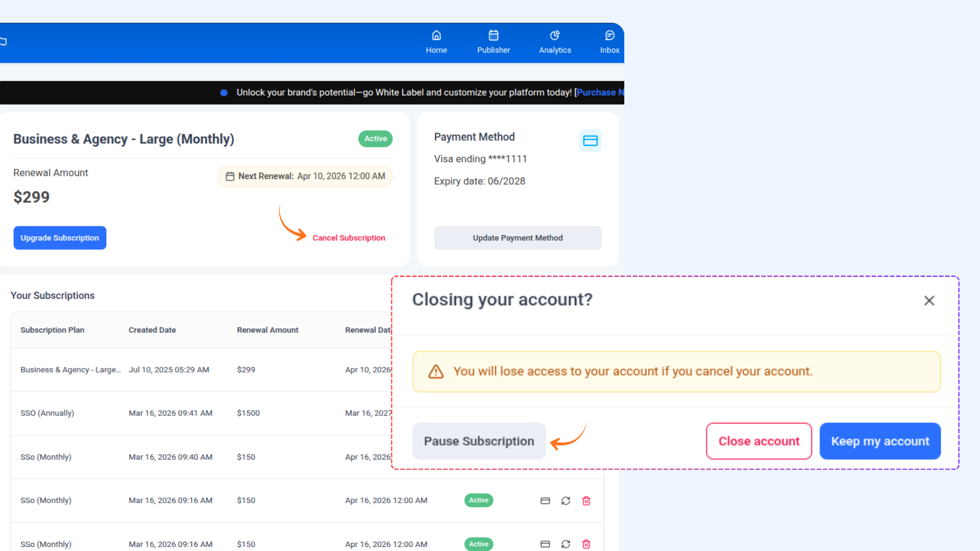Close the Closing your account dialog
Image resolution: width=980 pixels, height=551 pixels.
929,300
